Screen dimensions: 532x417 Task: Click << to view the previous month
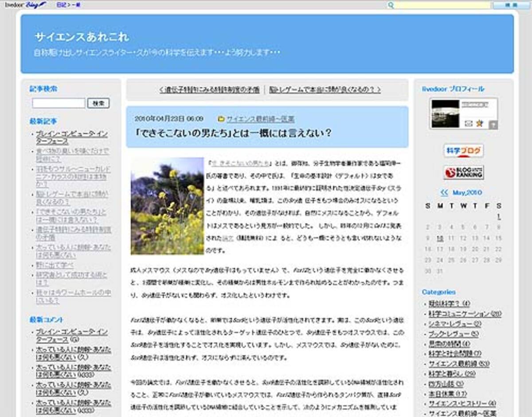click(445, 193)
